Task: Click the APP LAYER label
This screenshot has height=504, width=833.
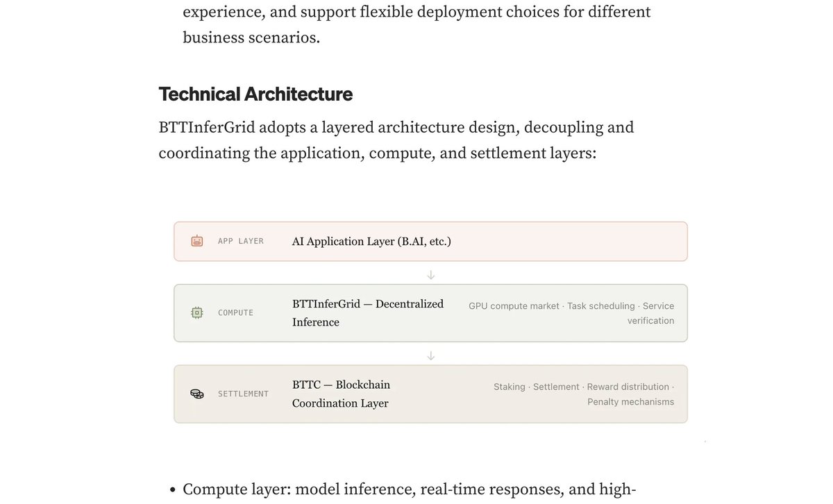Action: pos(241,242)
